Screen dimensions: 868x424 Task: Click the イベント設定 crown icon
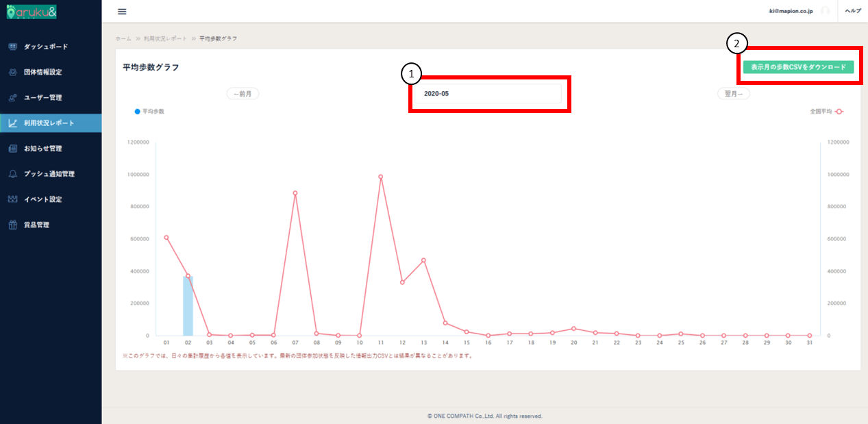(x=12, y=199)
